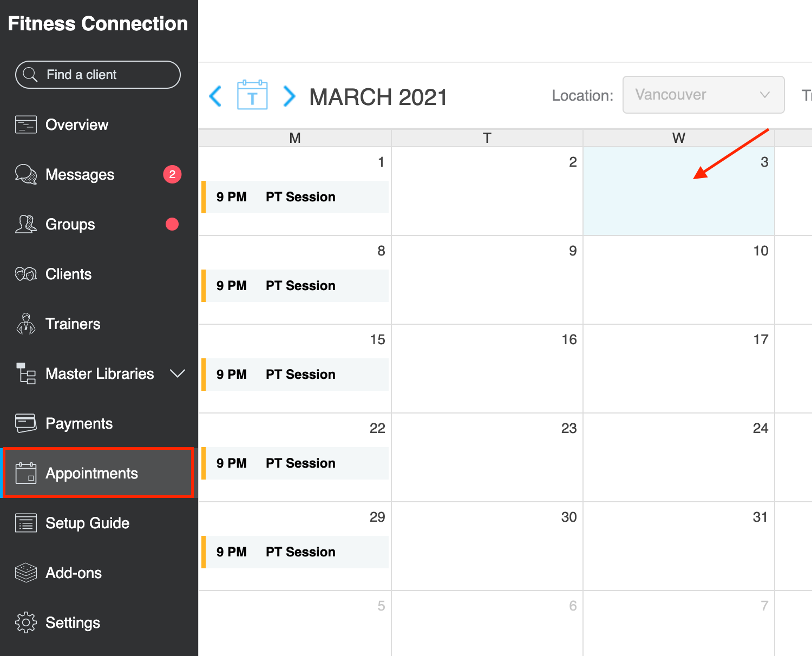Click the T weekday column header

coord(487,138)
